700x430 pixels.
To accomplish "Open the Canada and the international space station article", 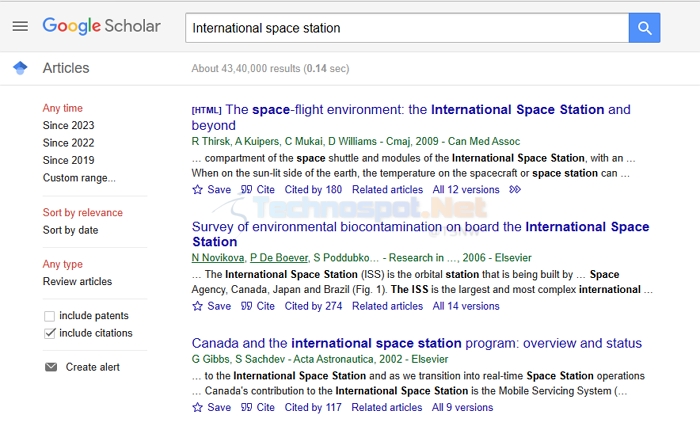I will pos(417,343).
